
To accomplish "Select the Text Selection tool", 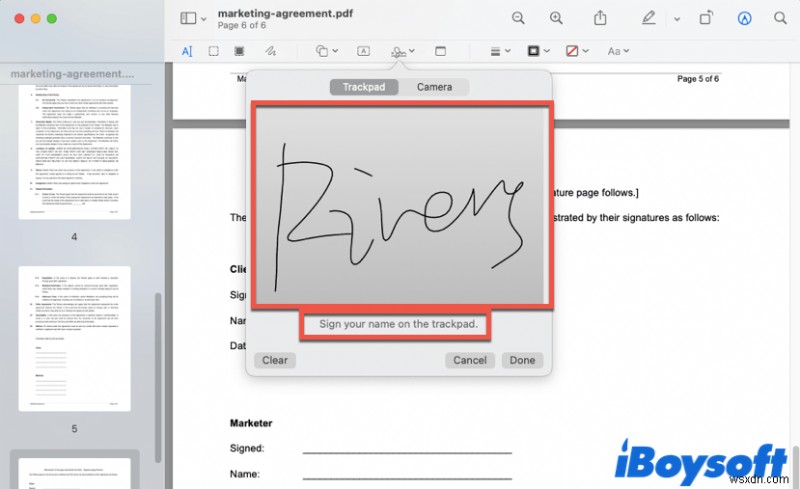I will (187, 51).
